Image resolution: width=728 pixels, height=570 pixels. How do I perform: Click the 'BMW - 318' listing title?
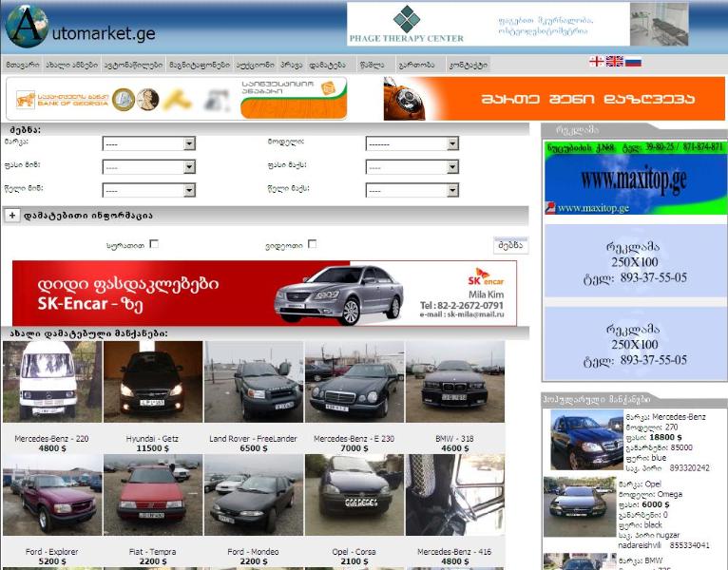click(454, 439)
